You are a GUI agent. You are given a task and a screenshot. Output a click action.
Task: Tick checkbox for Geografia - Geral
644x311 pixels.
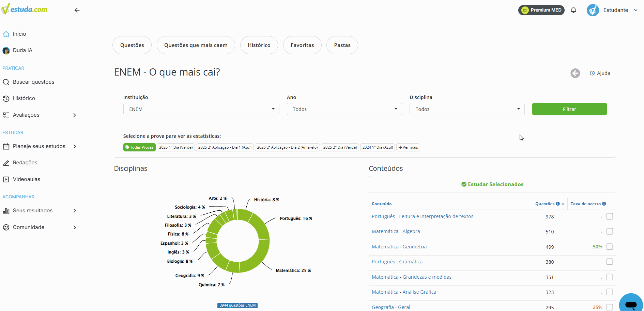[x=610, y=307]
